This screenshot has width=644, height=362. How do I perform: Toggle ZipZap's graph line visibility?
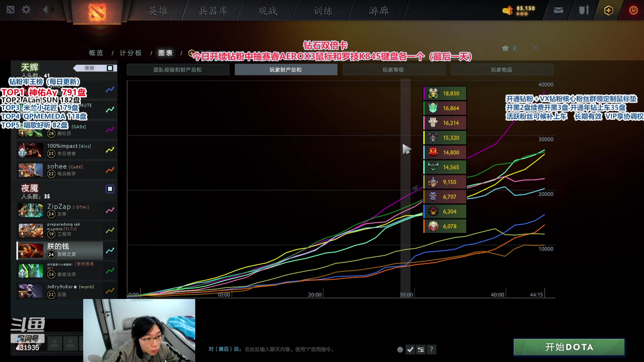[x=110, y=210]
